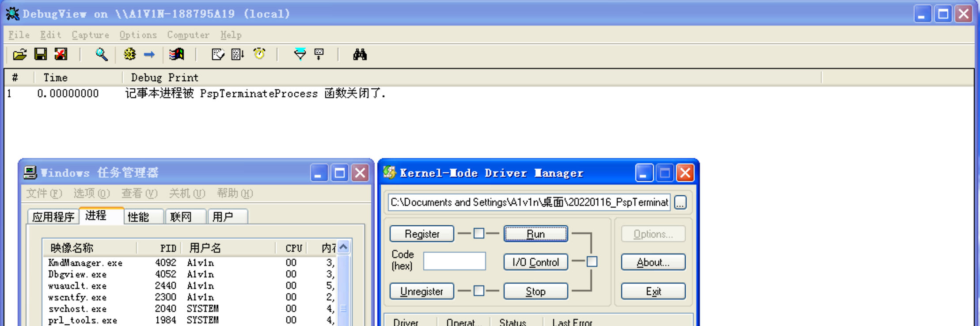The width and height of the screenshot is (980, 326).
Task: Toggle Capture Win32 Windows-flag icon
Action: [177, 54]
